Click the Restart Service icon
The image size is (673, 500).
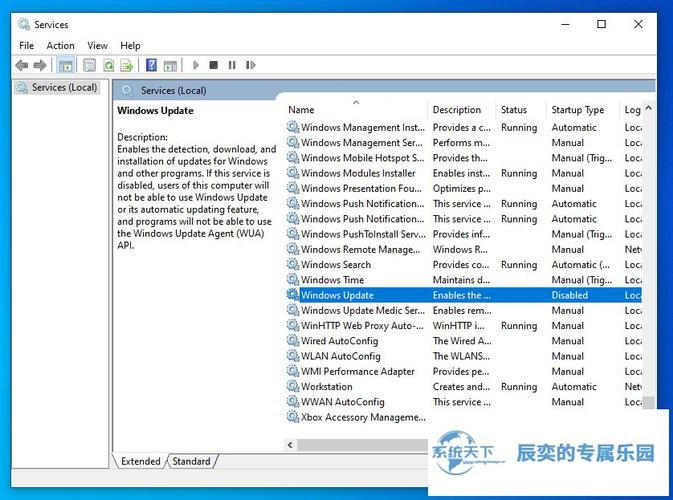coord(251,65)
